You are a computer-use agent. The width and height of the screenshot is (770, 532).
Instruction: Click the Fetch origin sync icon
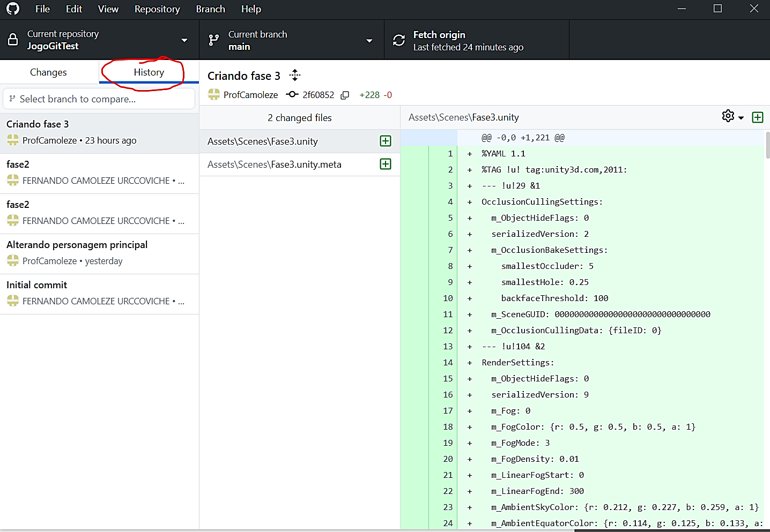point(399,40)
